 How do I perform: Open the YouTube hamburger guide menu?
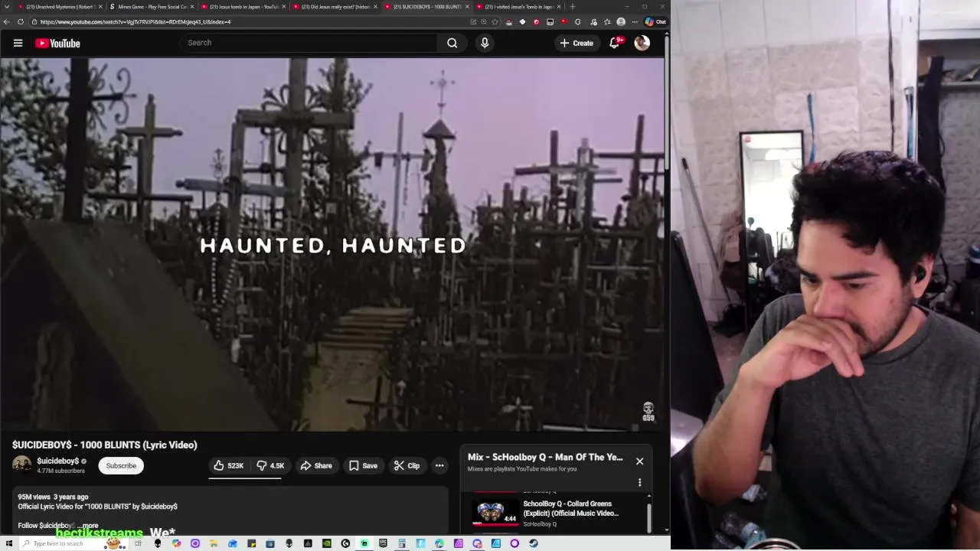click(18, 43)
